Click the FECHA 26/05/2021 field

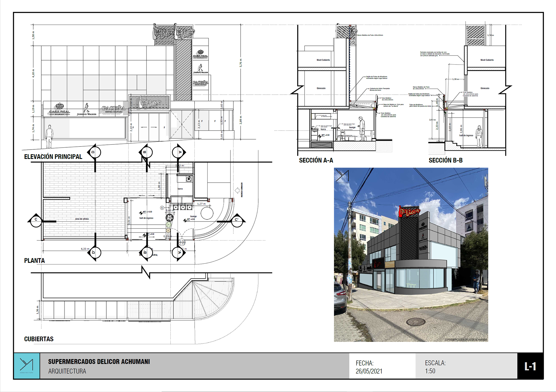369,367
